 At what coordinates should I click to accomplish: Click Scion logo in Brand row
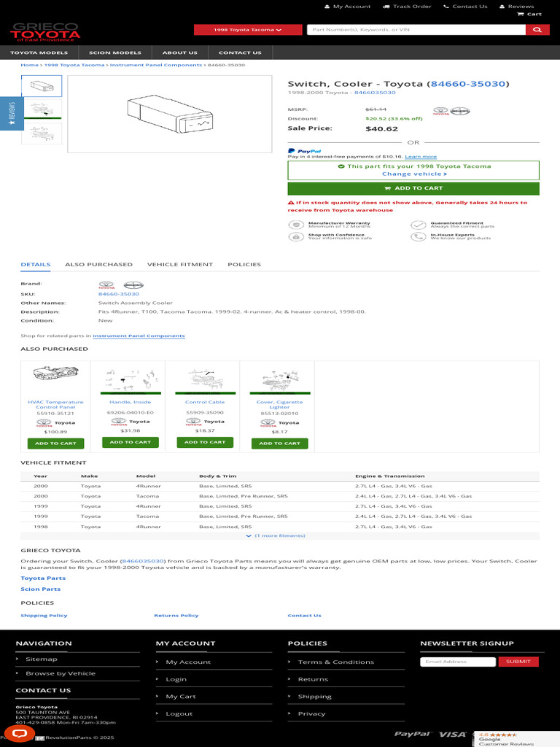coord(133,285)
